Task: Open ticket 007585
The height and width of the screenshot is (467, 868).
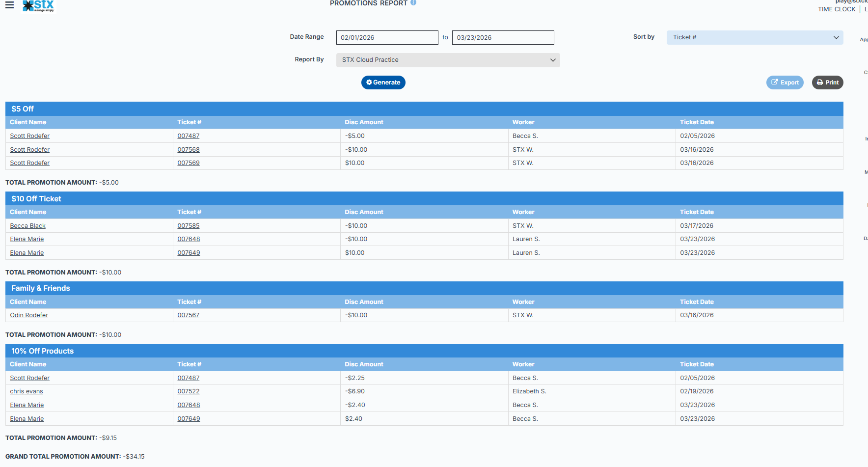Action: (x=189, y=226)
